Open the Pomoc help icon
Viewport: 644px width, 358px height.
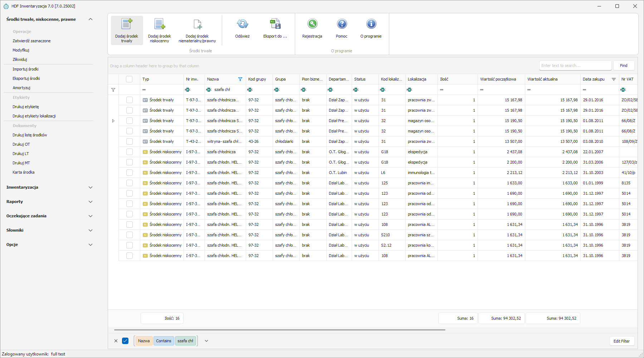(x=342, y=24)
